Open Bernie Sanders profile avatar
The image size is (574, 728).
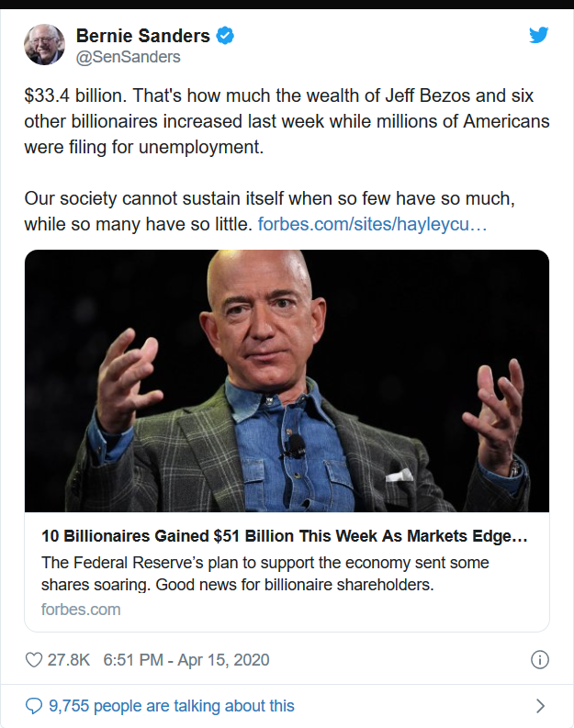44,45
